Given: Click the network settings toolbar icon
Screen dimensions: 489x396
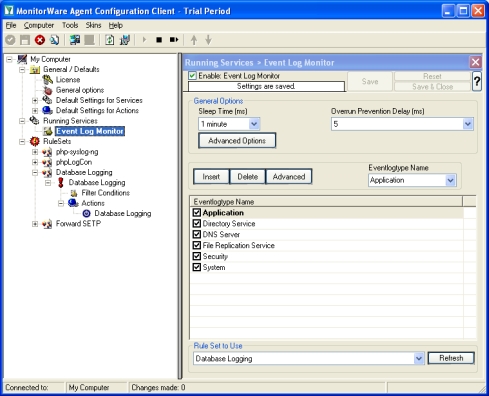Looking at the screenshot, I should [x=125, y=40].
